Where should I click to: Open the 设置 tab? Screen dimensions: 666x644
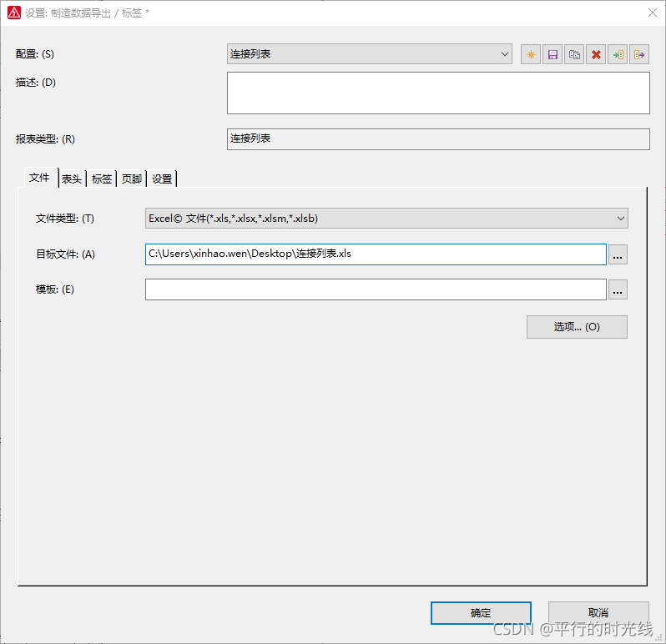[162, 179]
